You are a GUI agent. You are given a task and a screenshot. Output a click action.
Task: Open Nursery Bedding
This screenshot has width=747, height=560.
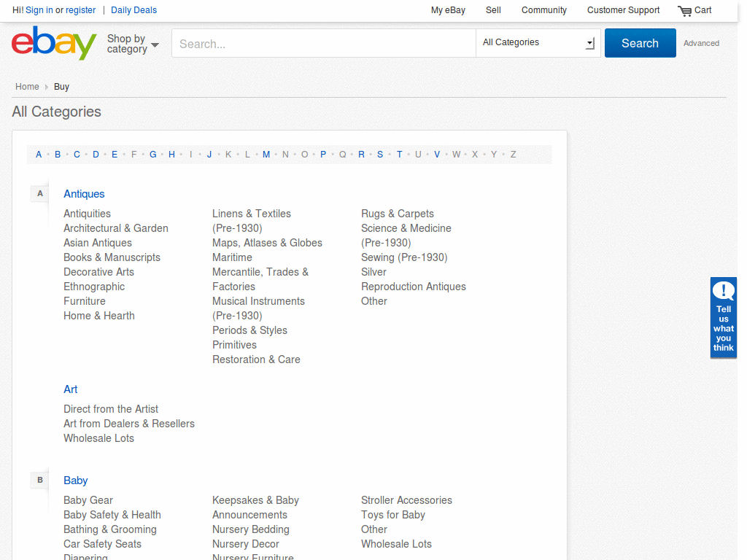click(x=251, y=529)
